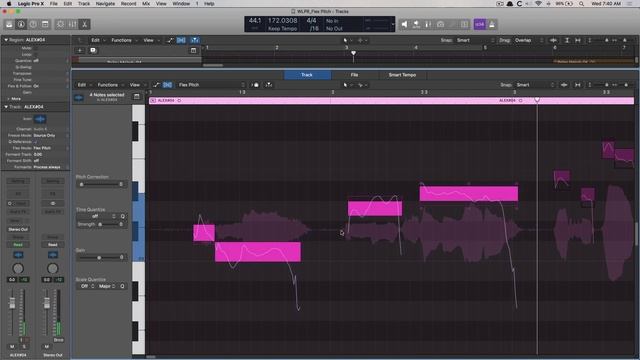Click duplicate track icon beside plus
This screenshot has width=640, height=360.
tap(93, 50)
